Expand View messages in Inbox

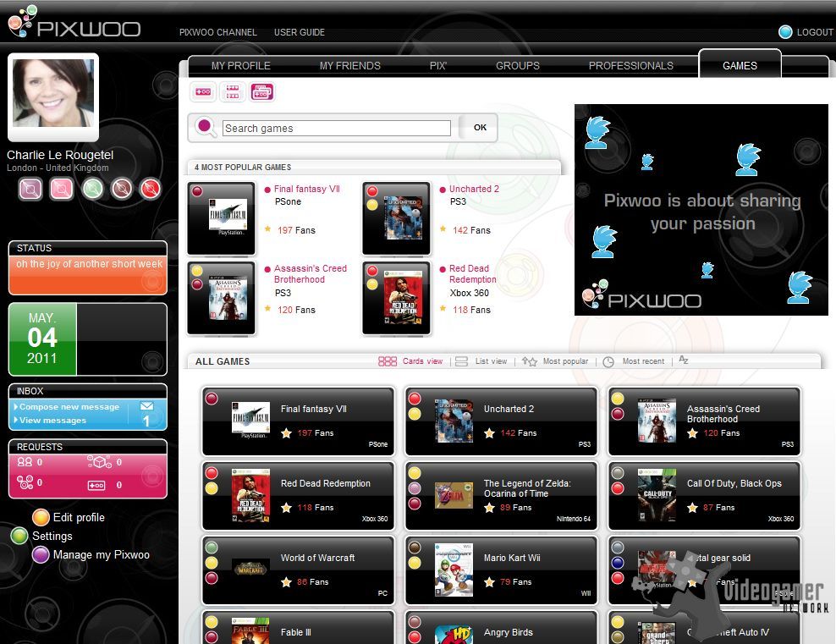click(x=52, y=421)
